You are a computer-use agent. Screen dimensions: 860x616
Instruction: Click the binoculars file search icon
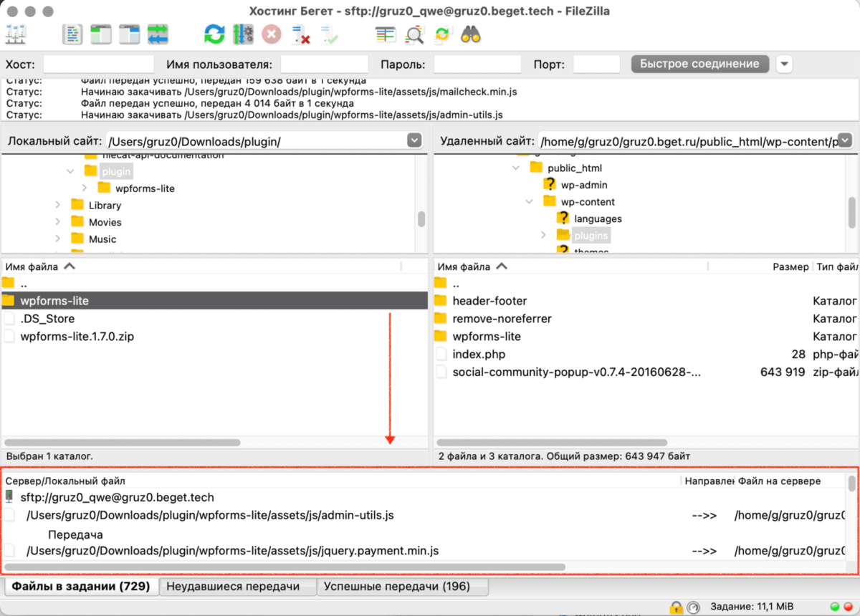[470, 34]
